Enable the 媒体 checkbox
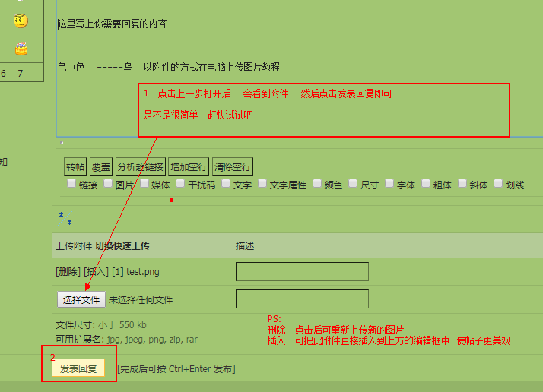The width and height of the screenshot is (543, 392). pyautogui.click(x=144, y=183)
